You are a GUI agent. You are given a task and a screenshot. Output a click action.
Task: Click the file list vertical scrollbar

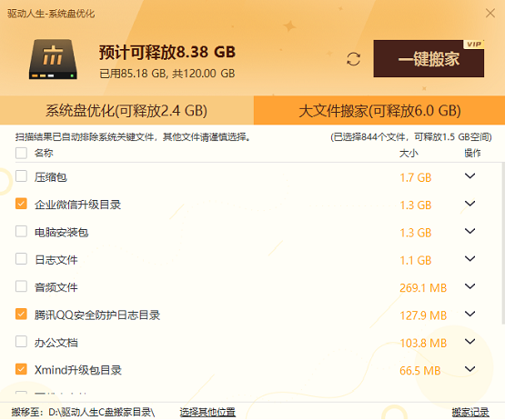coord(503,244)
